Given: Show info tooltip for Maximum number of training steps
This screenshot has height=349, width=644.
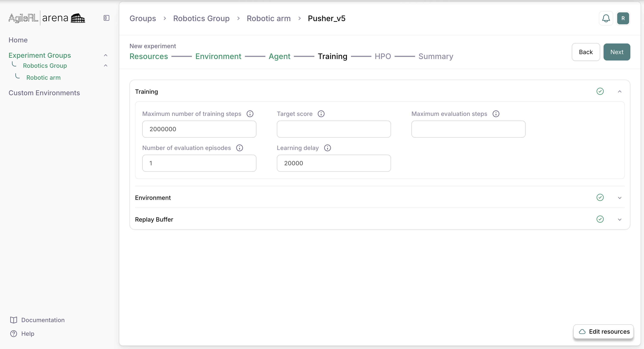Looking at the screenshot, I should (x=250, y=114).
